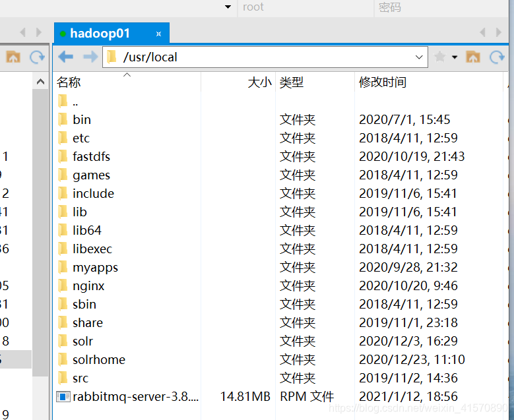Viewport: 514px width, 420px height.
Task: Click the date 2019/11/1, 23:18
Action: 408,322
